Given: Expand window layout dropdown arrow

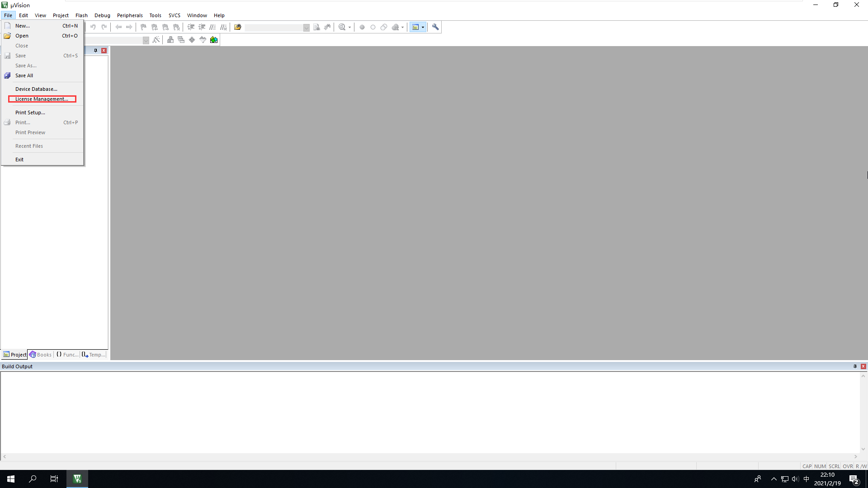Looking at the screenshot, I should [x=423, y=27].
